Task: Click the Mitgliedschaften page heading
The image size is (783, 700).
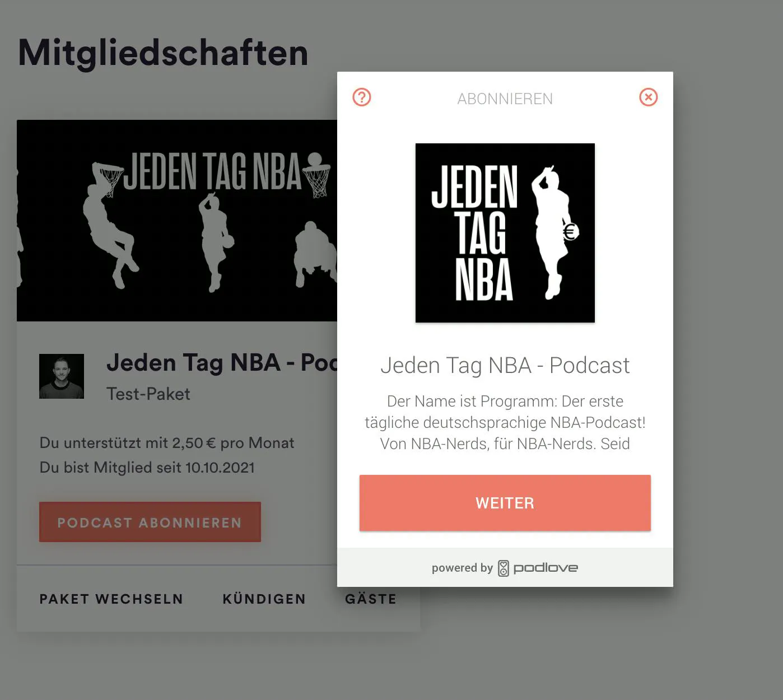Action: (163, 53)
